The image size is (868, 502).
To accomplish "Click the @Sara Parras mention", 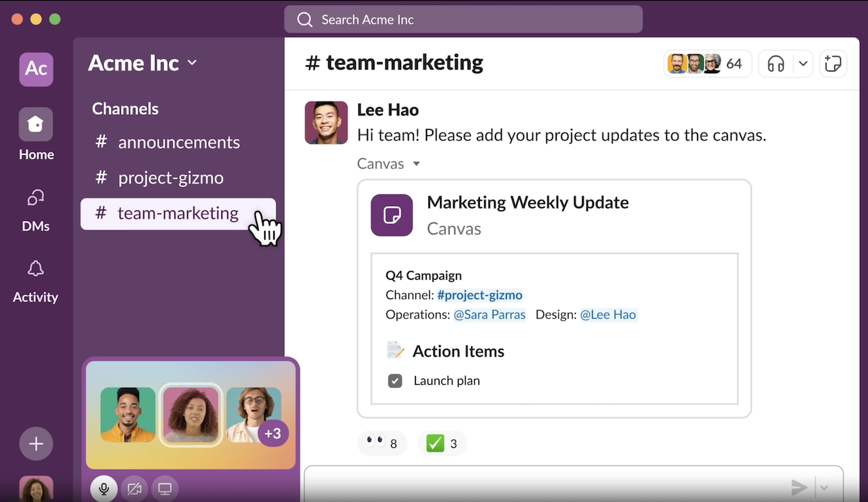I will point(490,315).
